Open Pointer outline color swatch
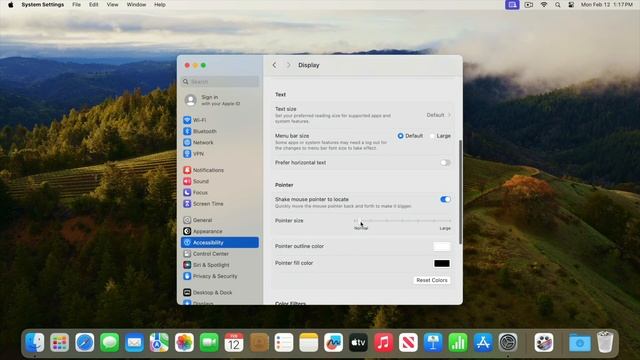The image size is (640, 360). click(442, 246)
